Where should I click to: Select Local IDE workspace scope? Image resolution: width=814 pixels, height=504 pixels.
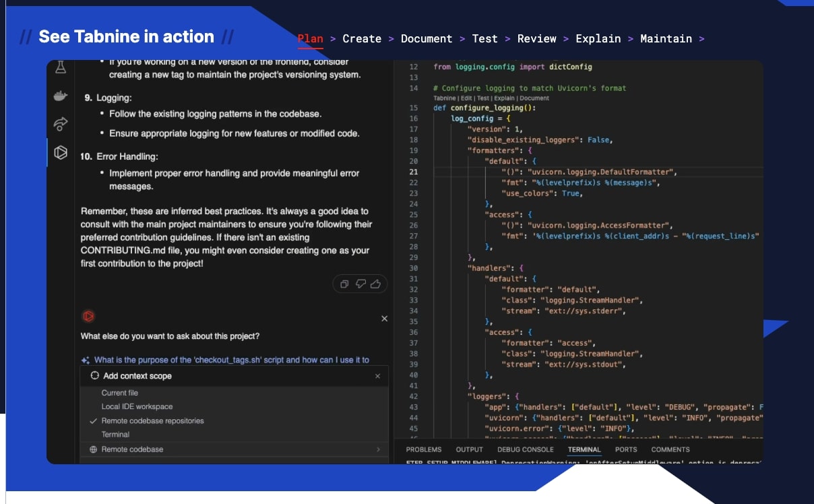(x=137, y=407)
